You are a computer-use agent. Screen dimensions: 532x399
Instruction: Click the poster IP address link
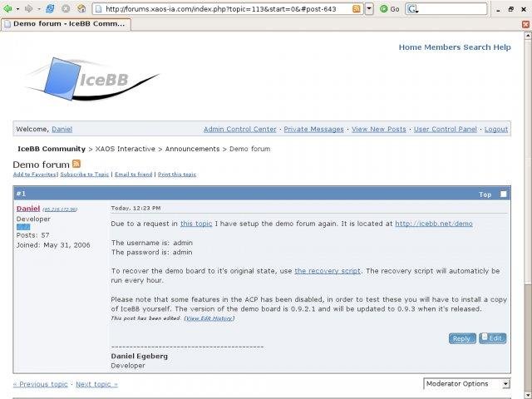(60, 209)
